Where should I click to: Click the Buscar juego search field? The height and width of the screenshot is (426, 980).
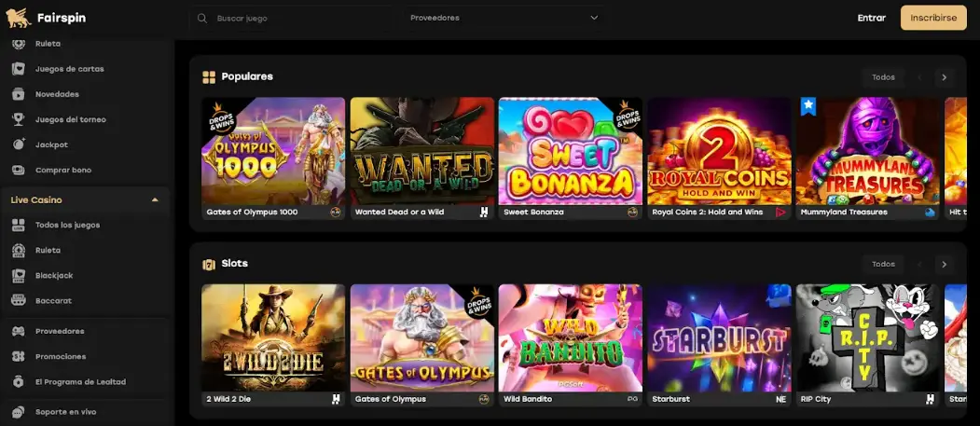(292, 18)
